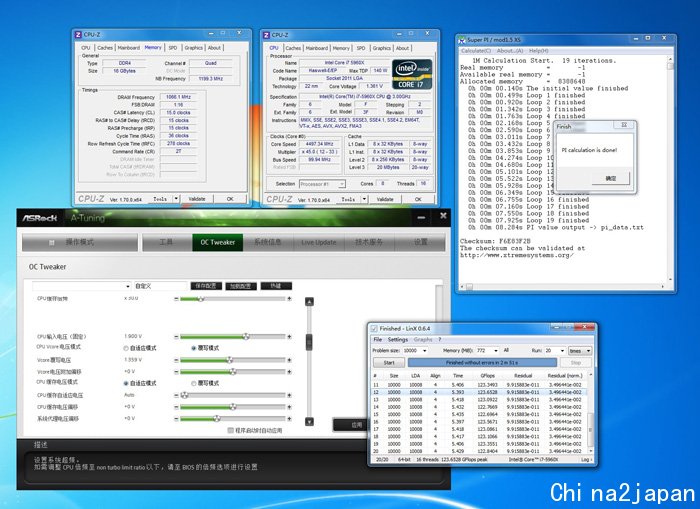This screenshot has height=509, width=700.
Task: Click plus icon for CPU缓存电压偏移
Action: [289, 407]
